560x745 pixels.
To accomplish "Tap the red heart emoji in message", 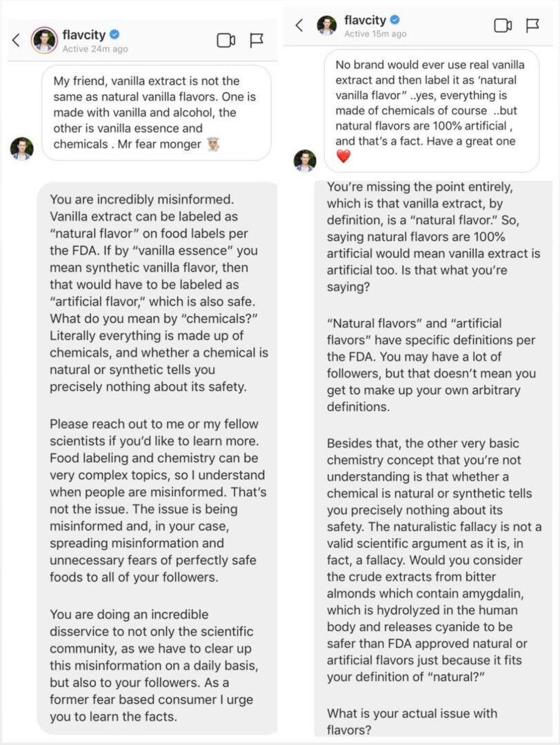I will click(x=343, y=157).
